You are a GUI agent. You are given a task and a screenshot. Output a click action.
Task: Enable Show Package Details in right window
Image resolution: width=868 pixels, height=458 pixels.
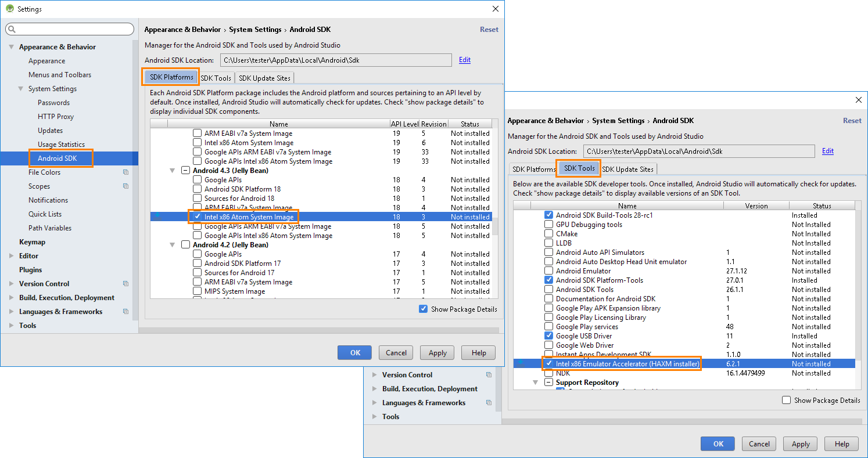tap(787, 401)
